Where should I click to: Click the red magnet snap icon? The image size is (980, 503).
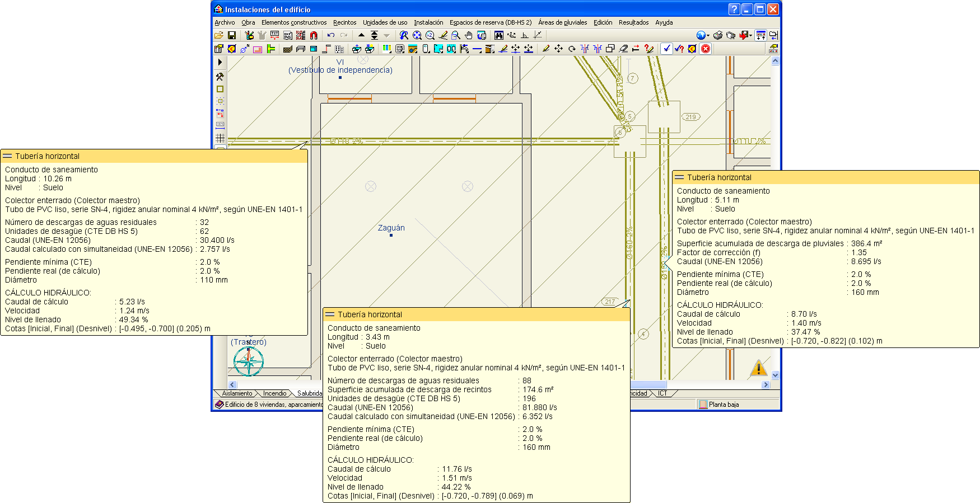click(x=314, y=35)
